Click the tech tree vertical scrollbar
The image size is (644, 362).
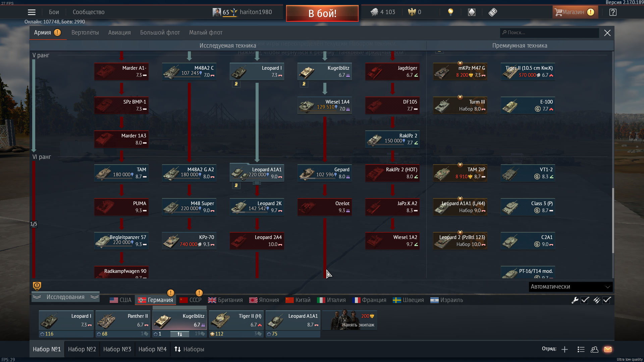[x=613, y=220]
